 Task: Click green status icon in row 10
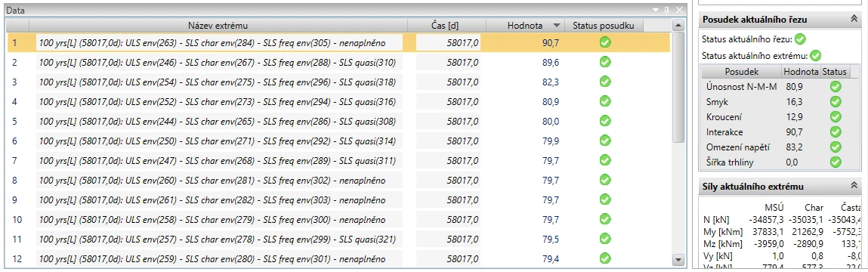pyautogui.click(x=605, y=219)
